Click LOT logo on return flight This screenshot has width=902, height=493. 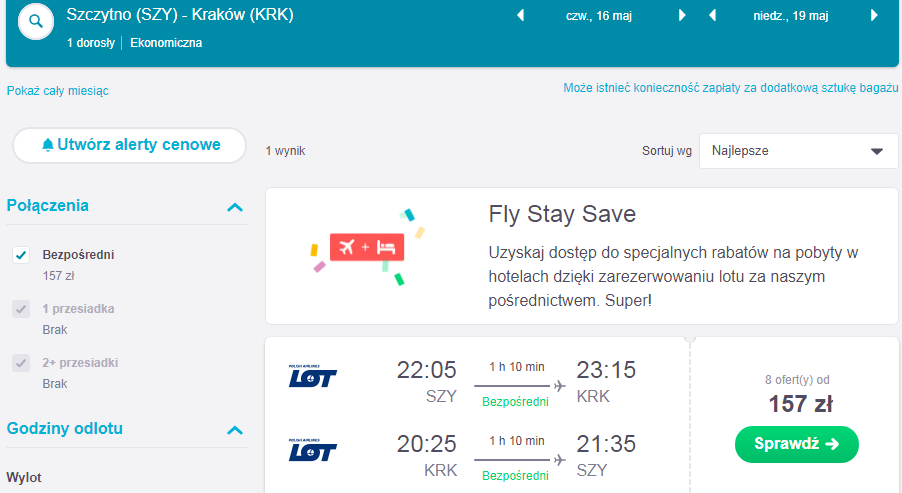312,450
